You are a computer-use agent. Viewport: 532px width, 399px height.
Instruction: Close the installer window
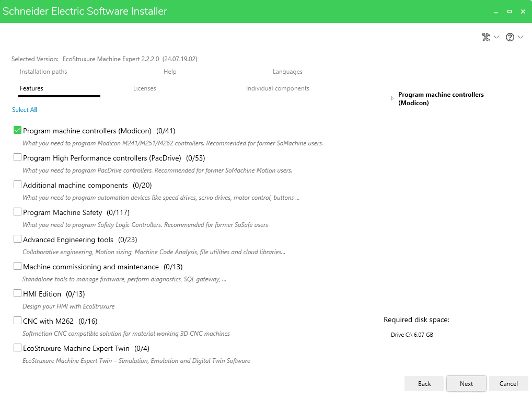(x=523, y=12)
